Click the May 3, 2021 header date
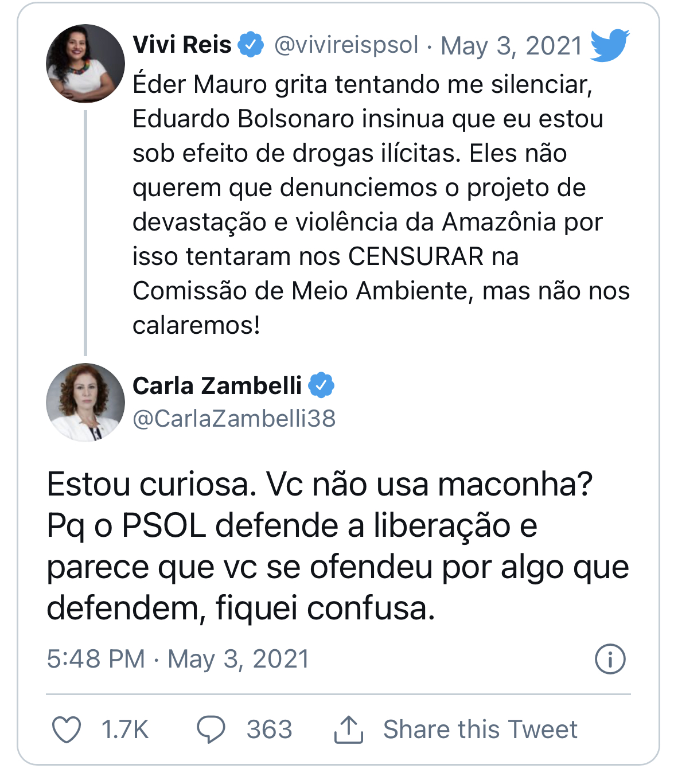674x784 pixels. coord(511,46)
